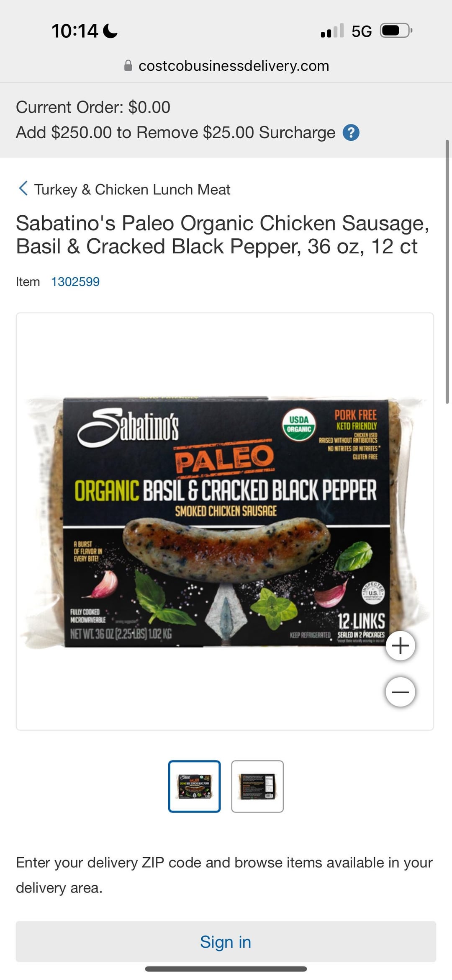Screen dimensions: 452x980
Task: Select the nutrition label thumbnail
Action: (257, 786)
